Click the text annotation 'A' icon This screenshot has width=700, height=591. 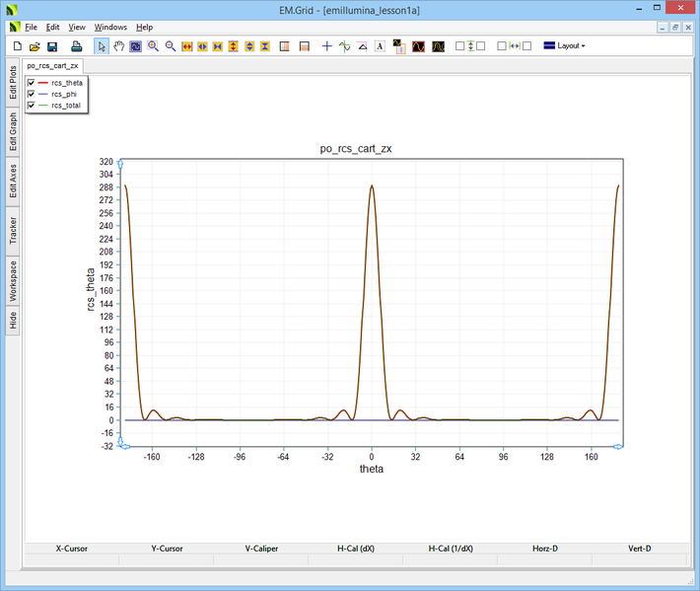(380, 46)
